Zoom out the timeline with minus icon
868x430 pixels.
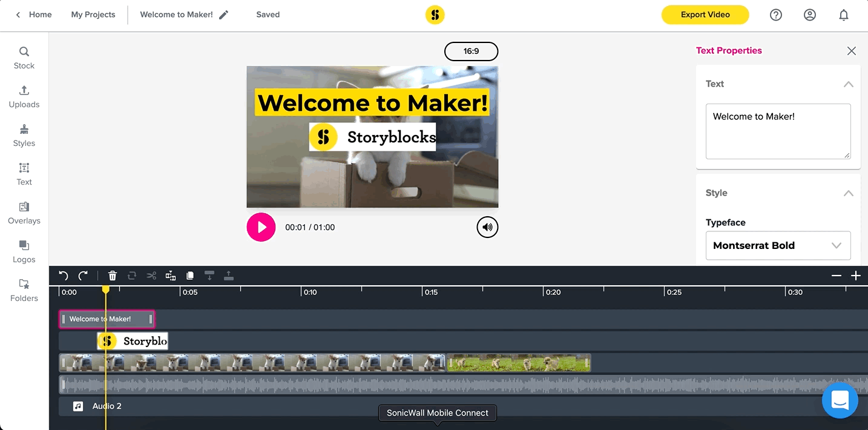point(837,276)
